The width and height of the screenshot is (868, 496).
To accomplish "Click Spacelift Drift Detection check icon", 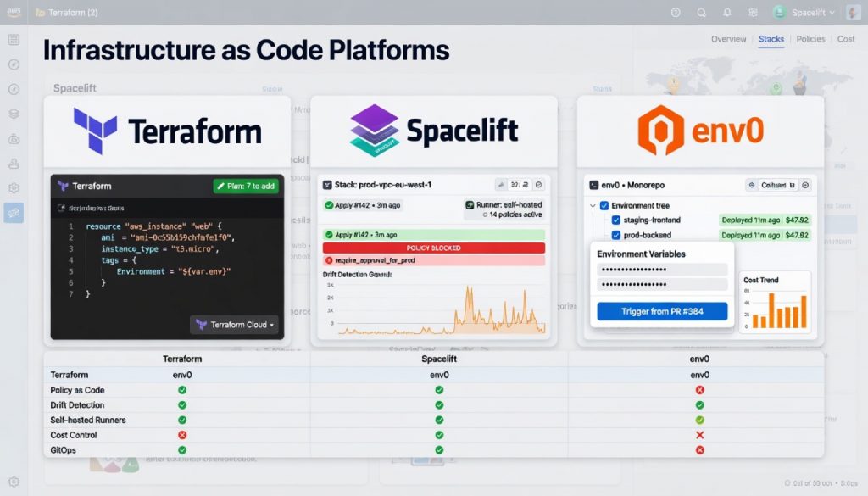I will pos(439,404).
